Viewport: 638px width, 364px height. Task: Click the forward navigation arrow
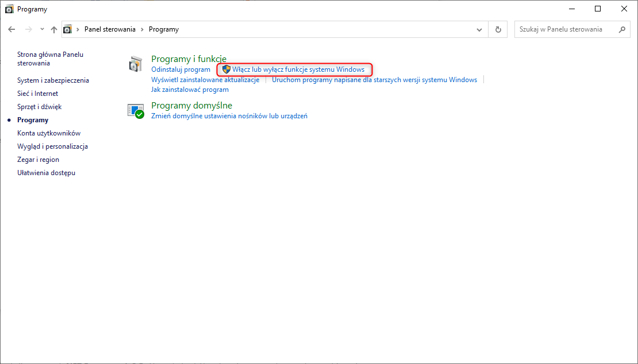tap(29, 29)
